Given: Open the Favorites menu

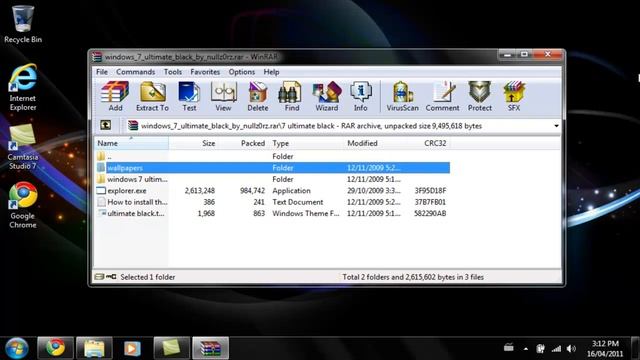Looking at the screenshot, I should click(x=205, y=72).
